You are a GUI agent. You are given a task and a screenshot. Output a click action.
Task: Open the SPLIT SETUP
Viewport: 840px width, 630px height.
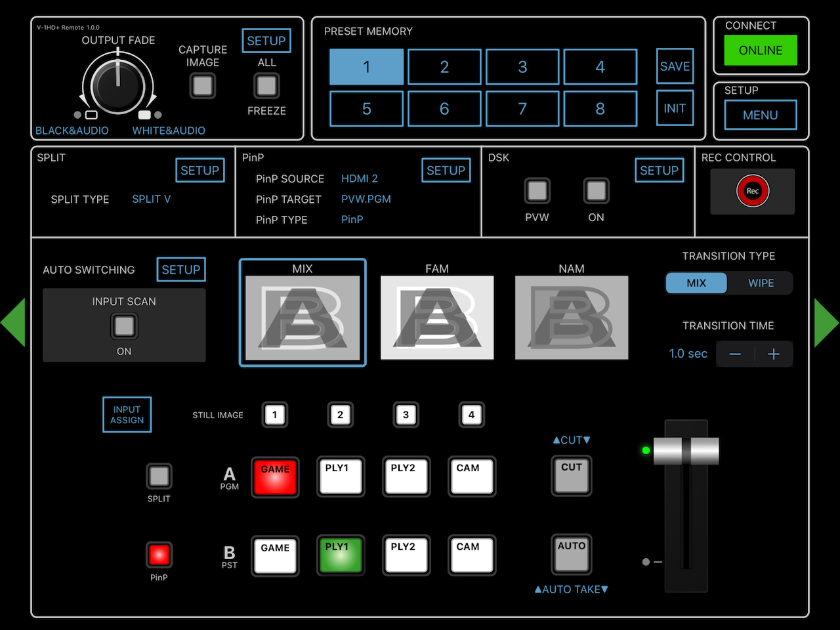[x=200, y=171]
